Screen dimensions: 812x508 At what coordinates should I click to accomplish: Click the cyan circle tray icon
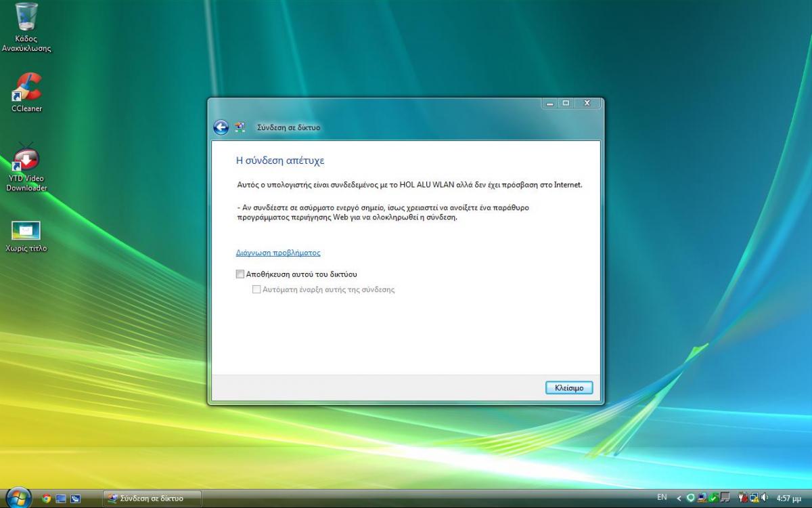pyautogui.click(x=690, y=498)
